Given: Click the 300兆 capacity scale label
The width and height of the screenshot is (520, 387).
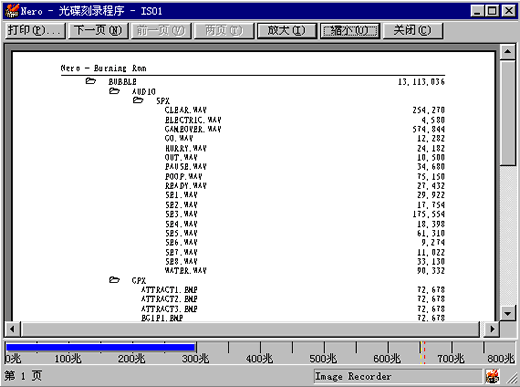Looking at the screenshot, I should [x=195, y=359].
